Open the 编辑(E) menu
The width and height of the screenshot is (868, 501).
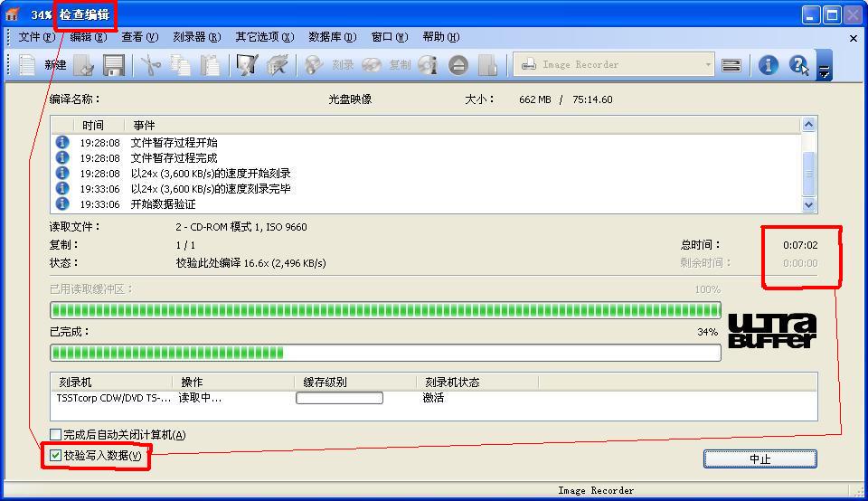pyautogui.click(x=88, y=37)
